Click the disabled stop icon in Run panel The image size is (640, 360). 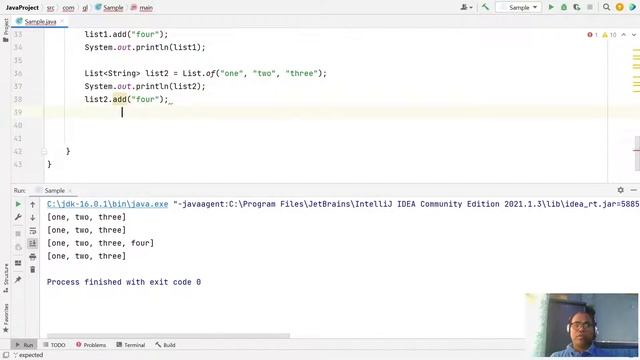(x=18, y=234)
